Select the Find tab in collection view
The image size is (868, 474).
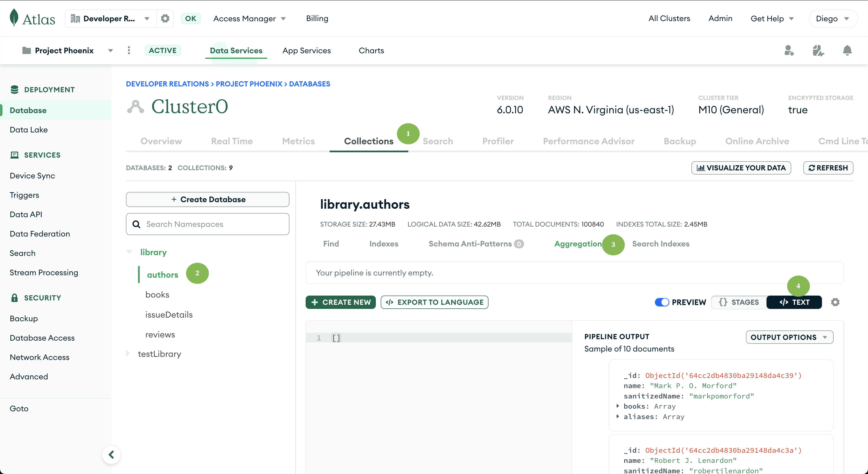(x=331, y=244)
